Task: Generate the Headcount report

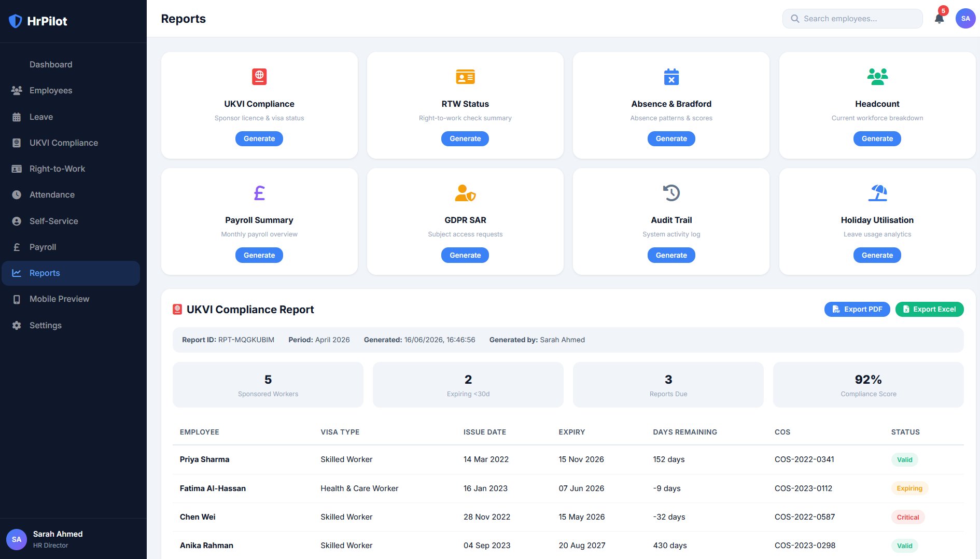Action: coord(877,138)
